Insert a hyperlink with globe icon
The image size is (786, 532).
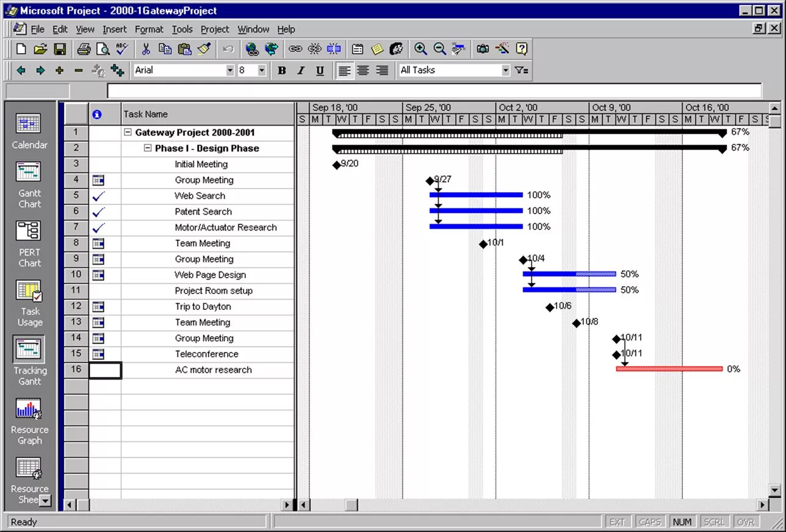(x=252, y=49)
